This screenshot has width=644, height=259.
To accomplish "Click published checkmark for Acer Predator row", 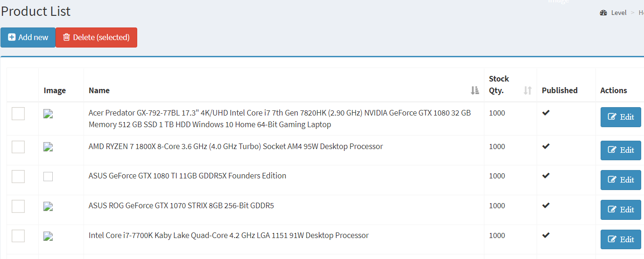I will coord(546,112).
